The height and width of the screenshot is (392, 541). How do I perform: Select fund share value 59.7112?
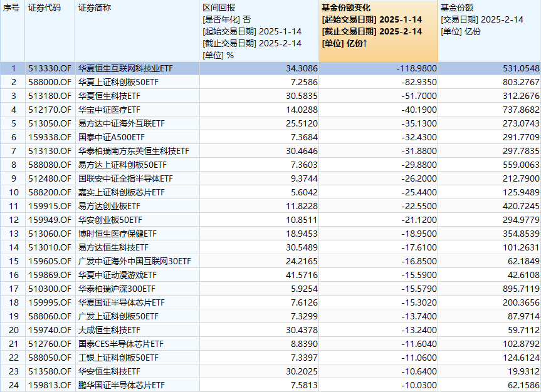[489, 330]
